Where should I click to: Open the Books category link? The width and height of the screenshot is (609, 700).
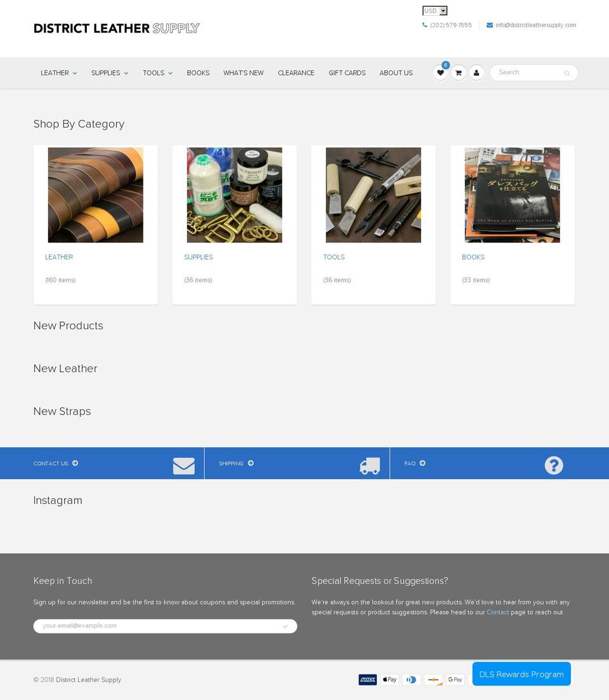(x=473, y=257)
